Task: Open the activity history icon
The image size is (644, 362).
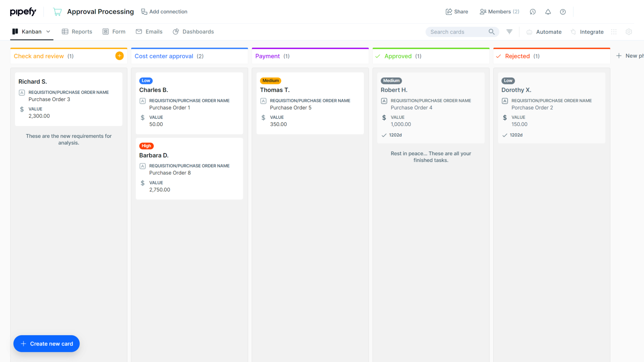Action: 533,12
